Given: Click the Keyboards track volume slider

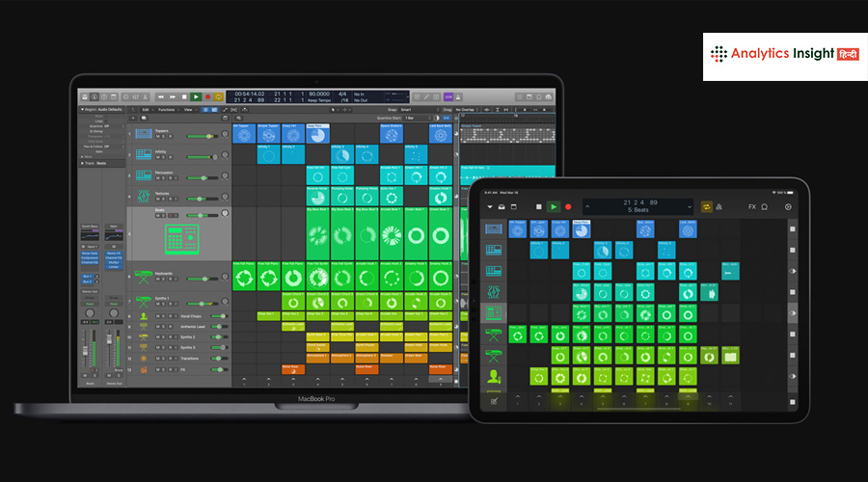Looking at the screenshot, I should [x=203, y=279].
